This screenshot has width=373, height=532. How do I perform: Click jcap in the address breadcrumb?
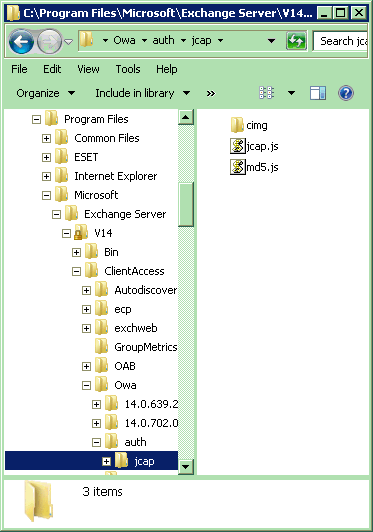[201, 40]
